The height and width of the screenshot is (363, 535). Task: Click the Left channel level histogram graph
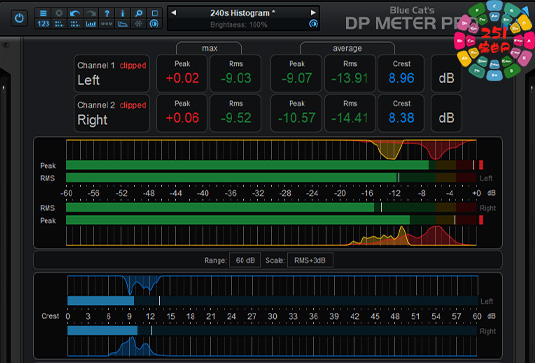[x=271, y=149]
